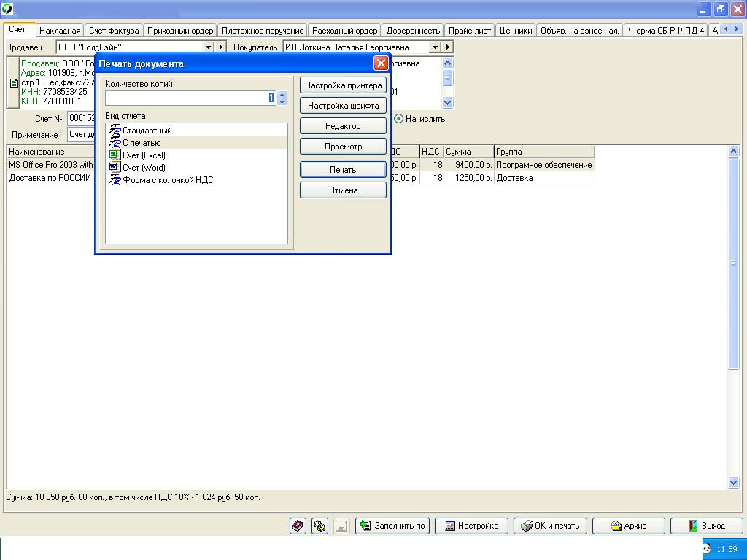Viewport: 747px width, 560px height.
Task: Open seller details document icon
Action: coord(13,83)
